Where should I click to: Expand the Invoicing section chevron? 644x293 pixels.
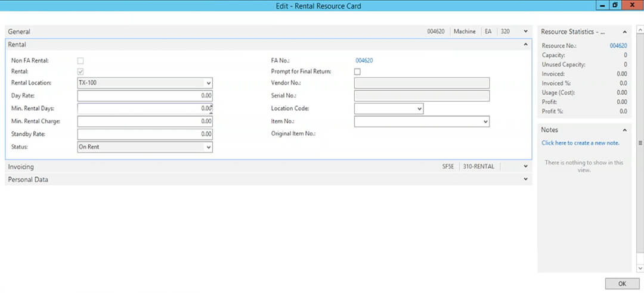[x=526, y=167]
